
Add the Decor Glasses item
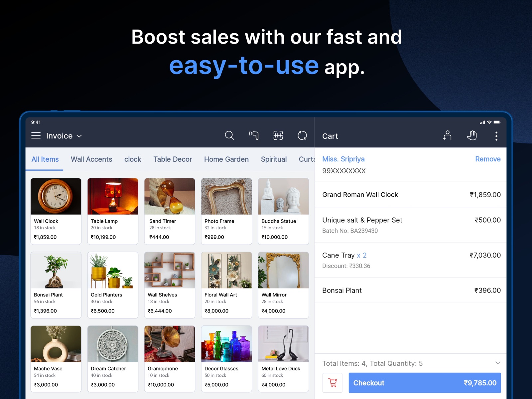click(226, 359)
